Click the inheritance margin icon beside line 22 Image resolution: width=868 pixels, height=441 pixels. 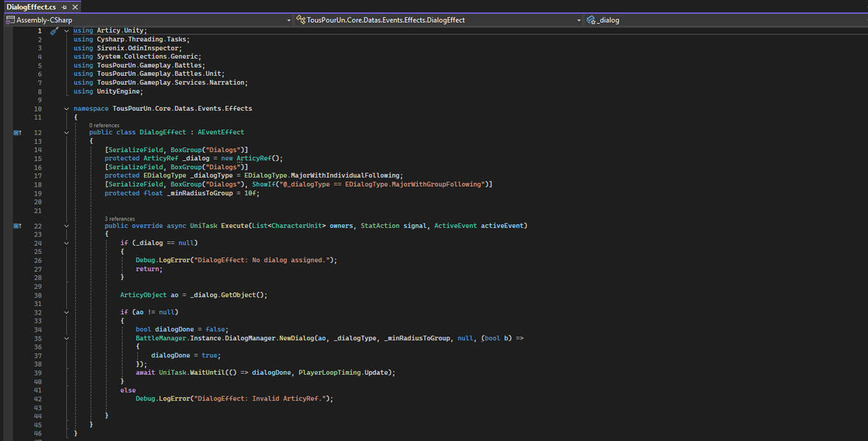18,226
